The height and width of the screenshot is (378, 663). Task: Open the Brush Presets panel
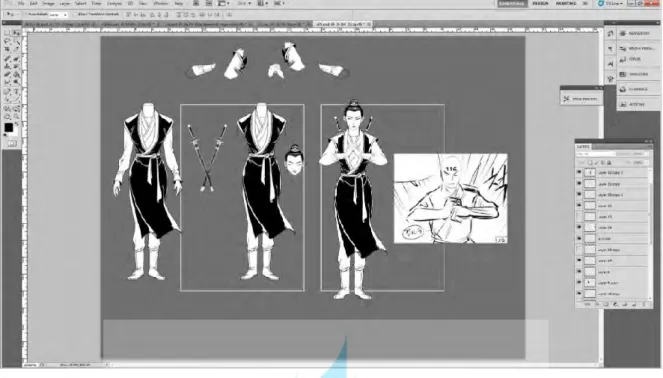(x=638, y=49)
